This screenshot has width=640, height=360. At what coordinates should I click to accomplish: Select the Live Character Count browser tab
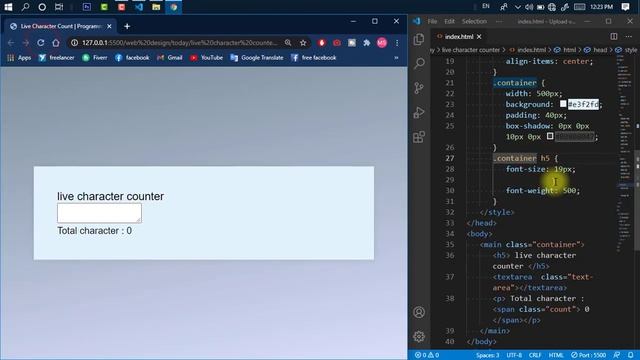pos(60,26)
